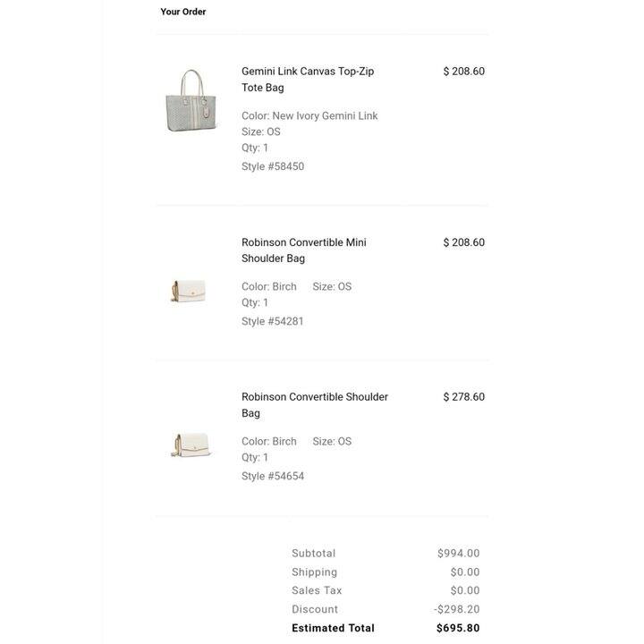This screenshot has width=644, height=644.
Task: Click the $278.60 shoulder bag price
Action: click(x=463, y=397)
